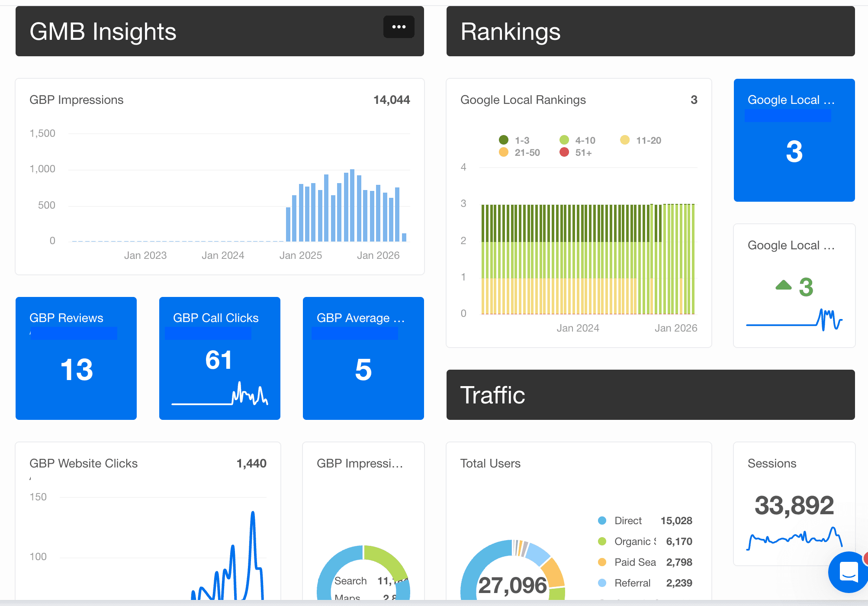Toggle the 1-3 ranking legend dot

pos(504,140)
